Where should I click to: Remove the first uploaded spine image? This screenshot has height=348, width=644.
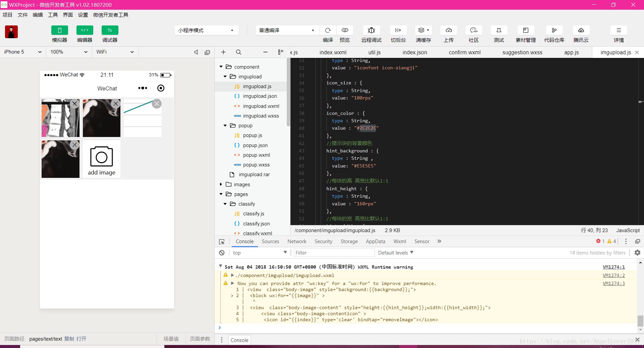coord(75,104)
